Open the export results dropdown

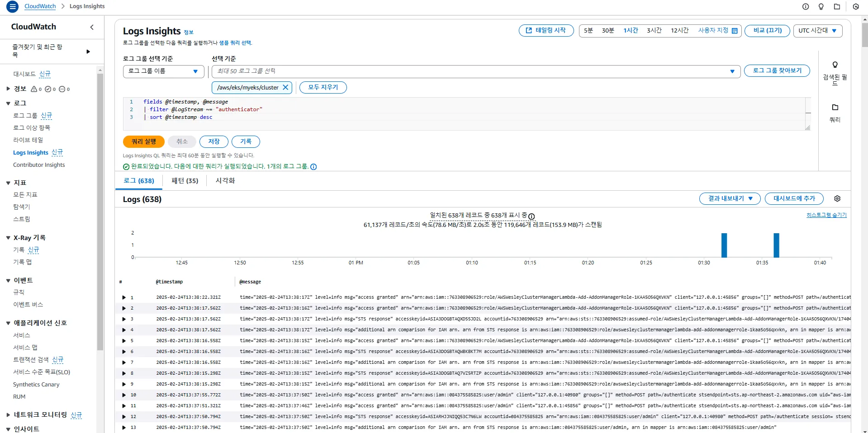click(730, 198)
